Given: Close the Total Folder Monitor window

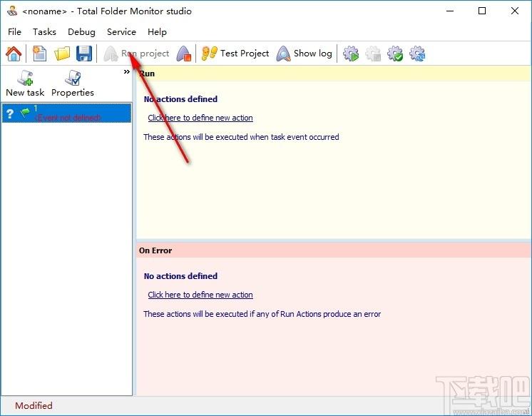Looking at the screenshot, I should tap(514, 11).
